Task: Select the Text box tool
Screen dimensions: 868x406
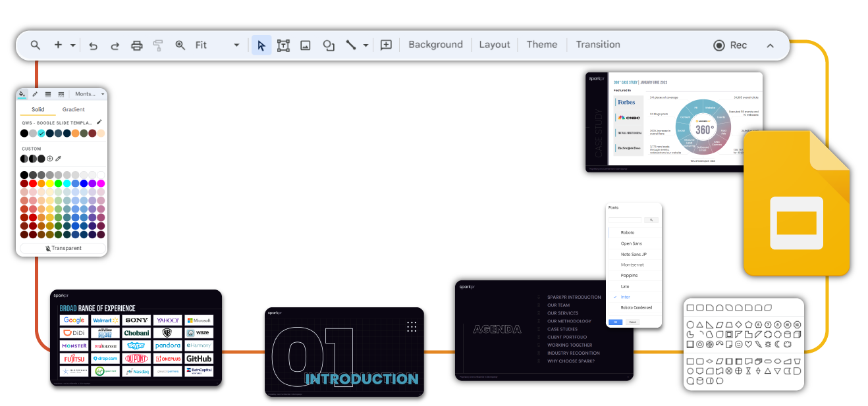Action: [283, 45]
